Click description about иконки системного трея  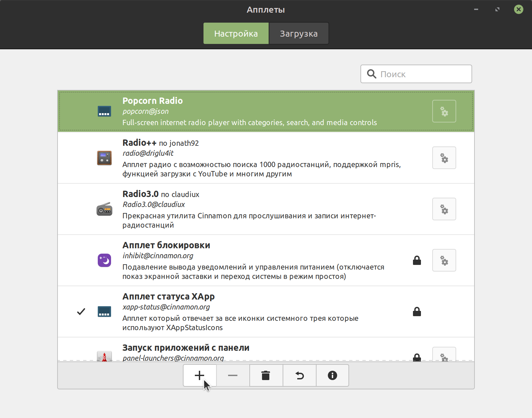coord(240,323)
